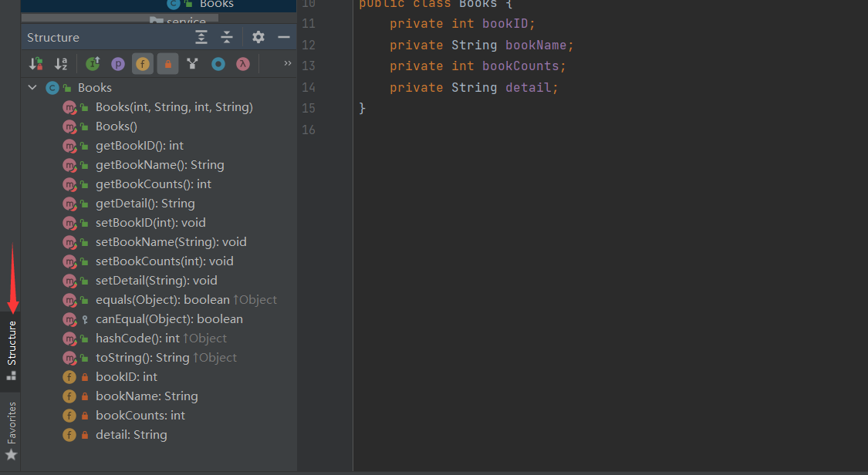Click line number 13 in gutter
The height and width of the screenshot is (475, 868).
pos(309,66)
